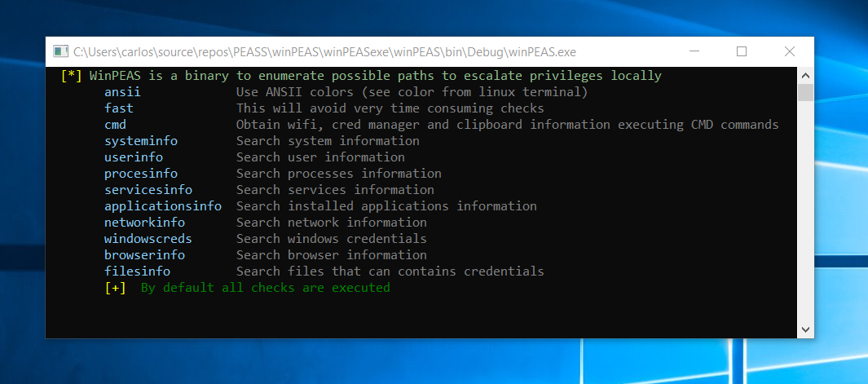The image size is (868, 384).
Task: Maximize the winPEAS console window
Action: (742, 51)
